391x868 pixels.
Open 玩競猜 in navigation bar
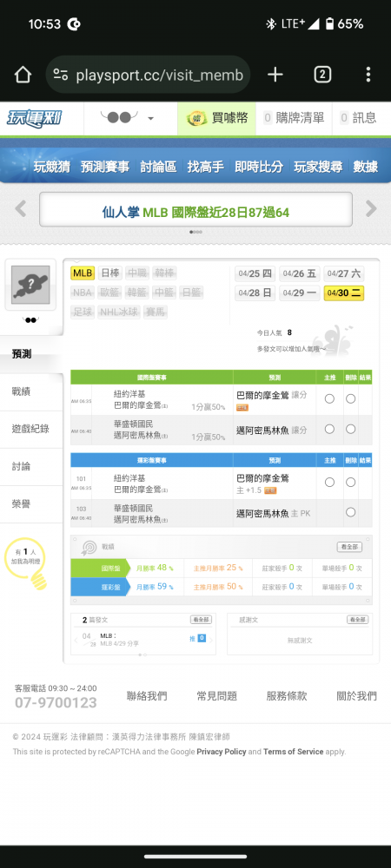51,167
